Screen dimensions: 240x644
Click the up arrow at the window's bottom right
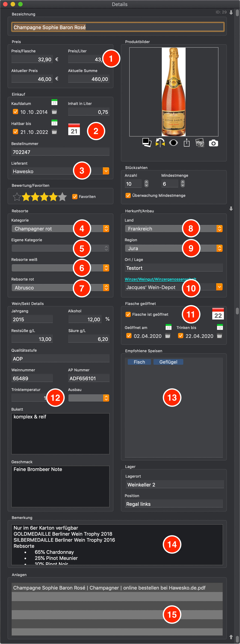[x=231, y=637]
